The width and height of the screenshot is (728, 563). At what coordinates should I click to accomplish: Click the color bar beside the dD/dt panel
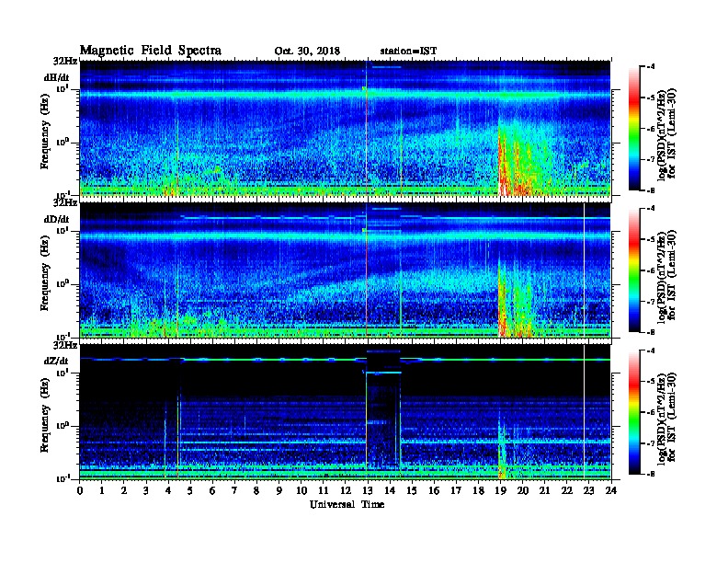coord(634,270)
